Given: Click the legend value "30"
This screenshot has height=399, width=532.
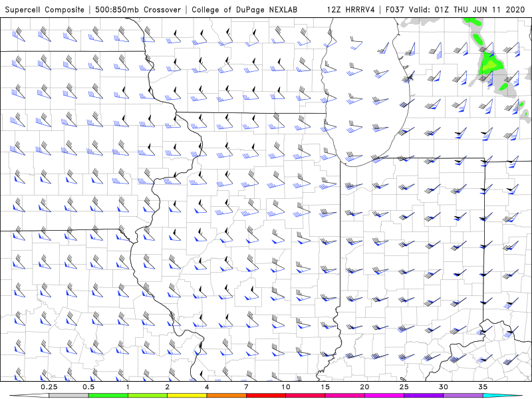Looking at the screenshot, I should coord(444,387).
